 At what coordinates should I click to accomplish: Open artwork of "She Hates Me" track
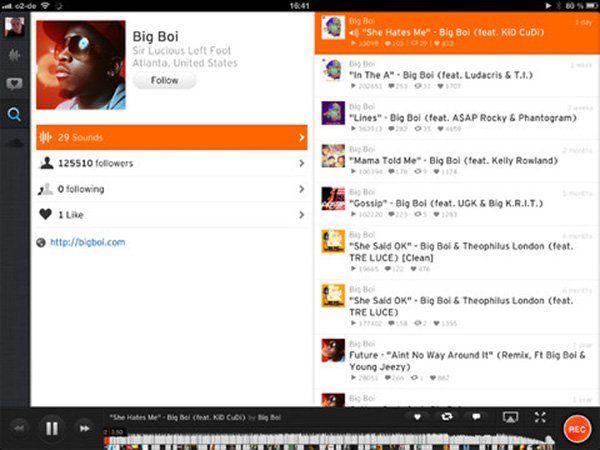[333, 27]
